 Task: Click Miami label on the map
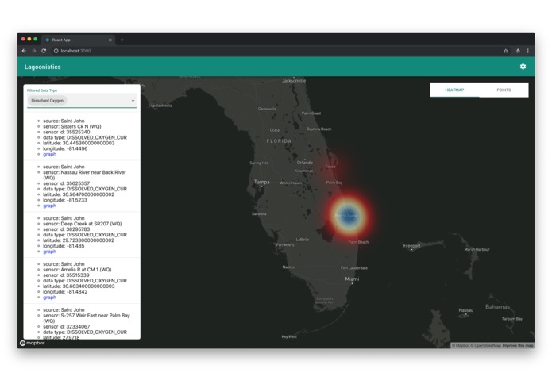tap(352, 279)
